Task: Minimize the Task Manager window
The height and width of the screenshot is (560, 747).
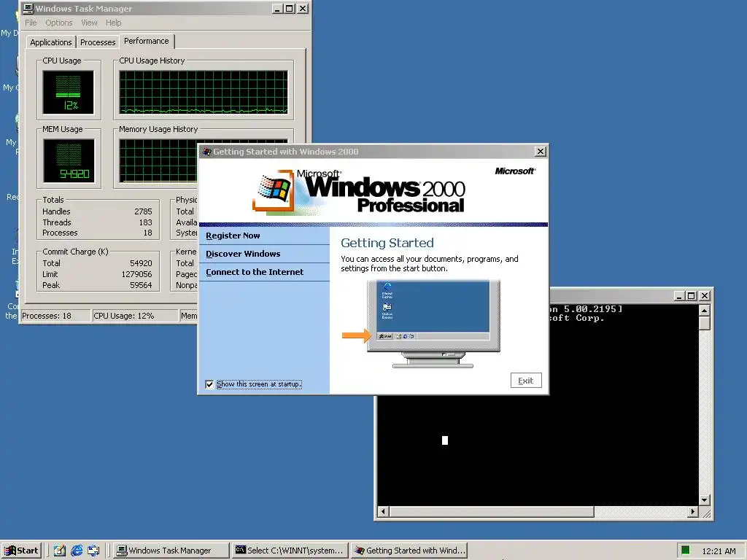Action: [x=278, y=9]
